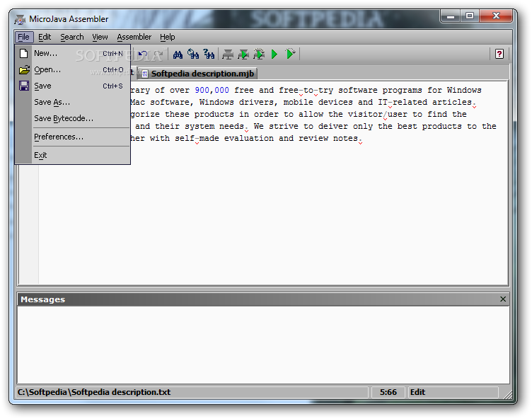
Task: Click the Assemble and Run toolbar icon
Action: (243, 54)
